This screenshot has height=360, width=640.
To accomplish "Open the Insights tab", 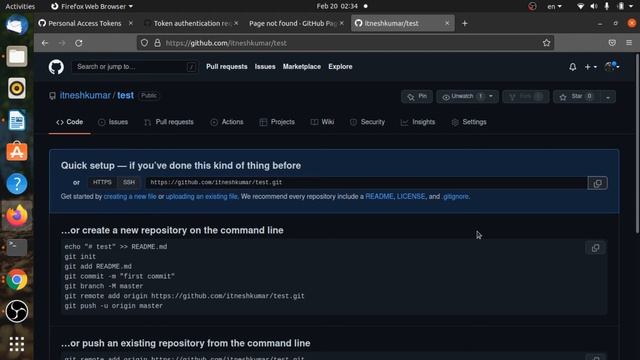I will 418,122.
